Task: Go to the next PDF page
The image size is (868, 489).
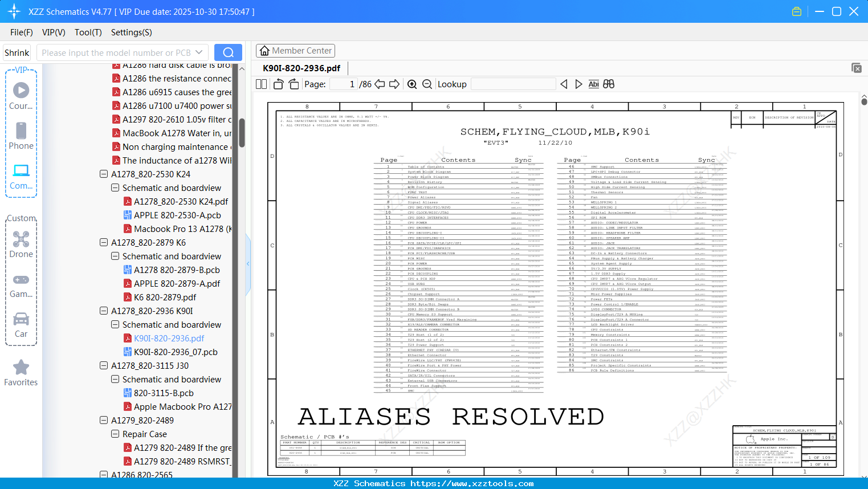Action: pos(394,84)
